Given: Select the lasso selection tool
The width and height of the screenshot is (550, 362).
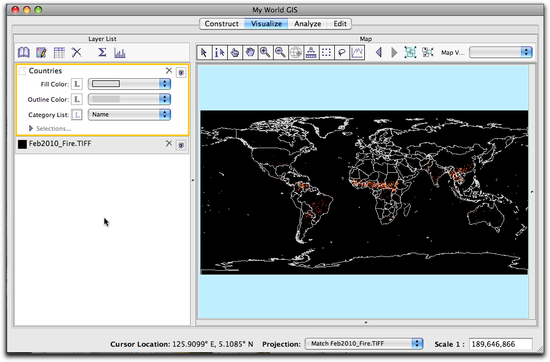Looking at the screenshot, I should [342, 53].
